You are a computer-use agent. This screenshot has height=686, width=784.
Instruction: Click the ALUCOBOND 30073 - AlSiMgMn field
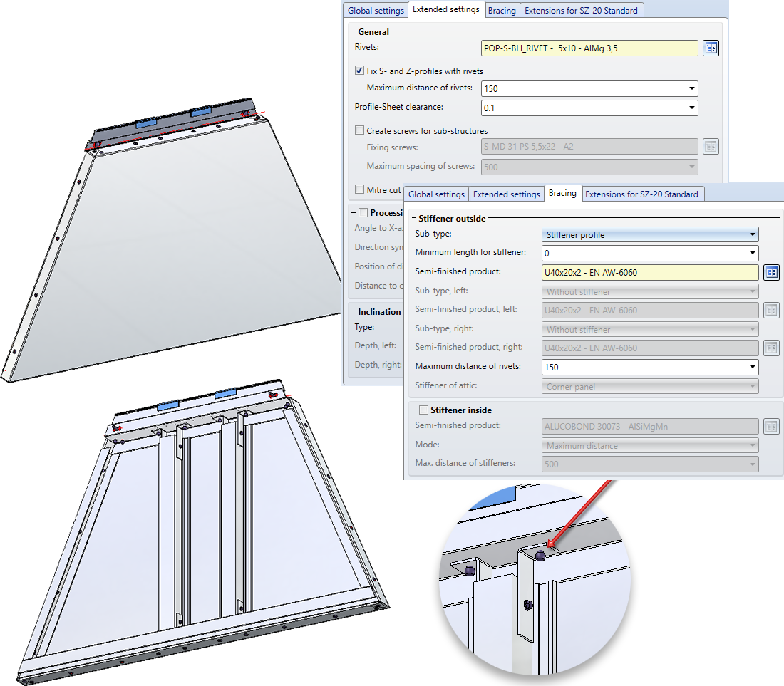tap(650, 426)
